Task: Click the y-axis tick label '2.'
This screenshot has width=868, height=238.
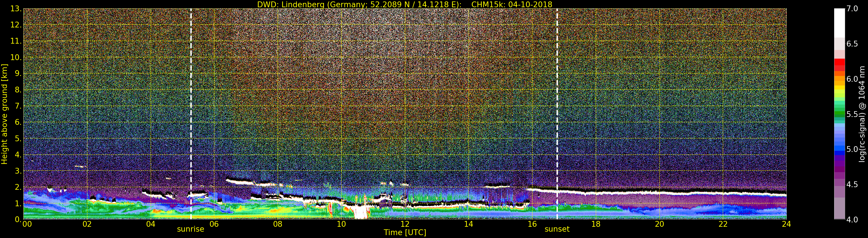Action: 18,187
